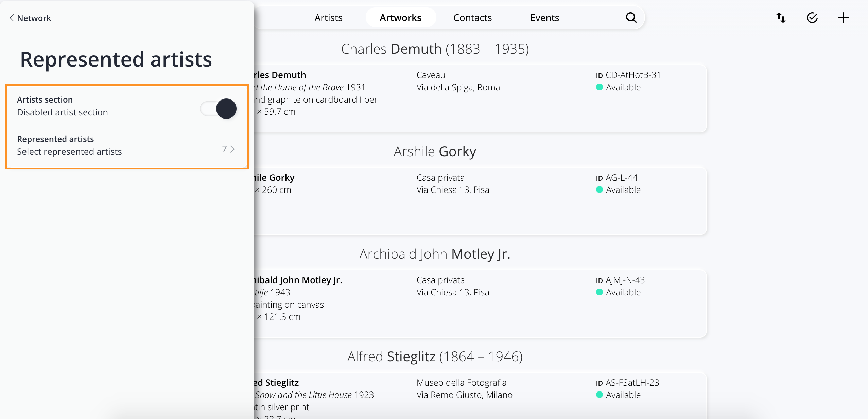
Task: Open Represented artists selection chevron
Action: point(232,149)
